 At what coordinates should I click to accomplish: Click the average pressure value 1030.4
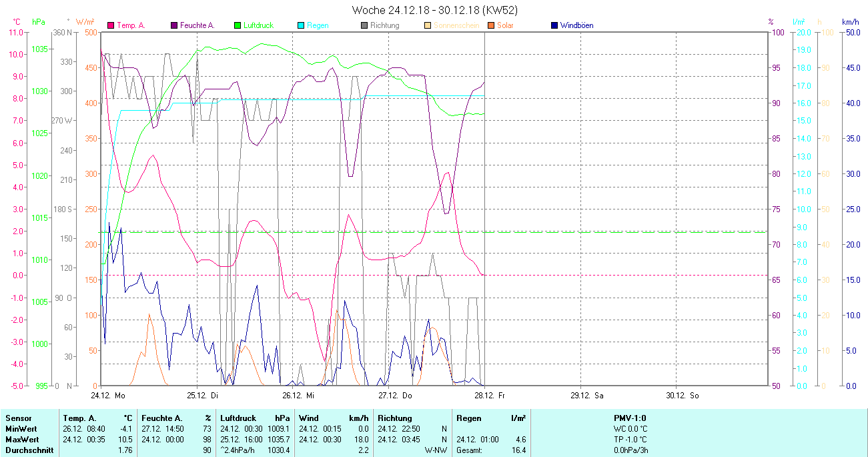click(278, 450)
